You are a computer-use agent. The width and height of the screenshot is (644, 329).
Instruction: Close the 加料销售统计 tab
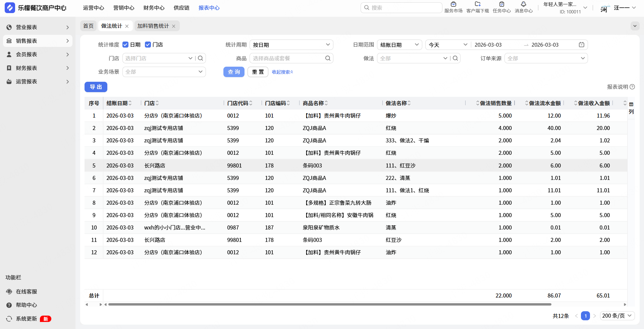(x=174, y=26)
